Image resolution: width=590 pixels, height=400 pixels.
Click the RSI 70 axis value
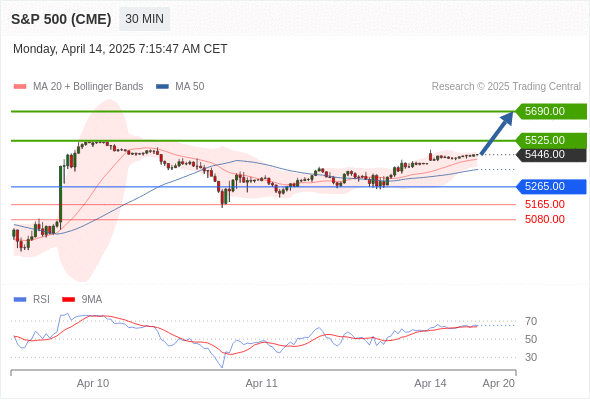[x=531, y=321]
